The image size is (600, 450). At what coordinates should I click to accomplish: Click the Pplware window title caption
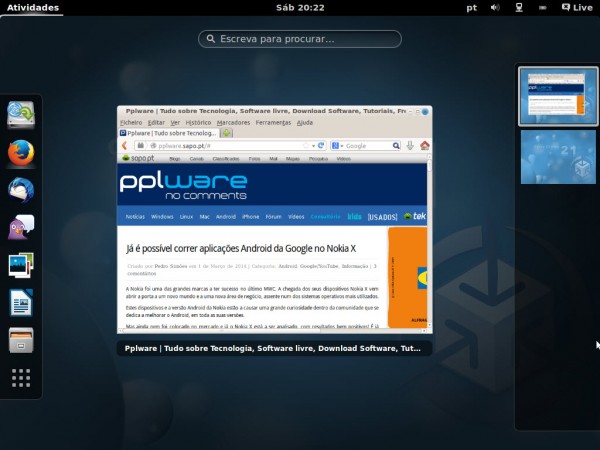(275, 348)
